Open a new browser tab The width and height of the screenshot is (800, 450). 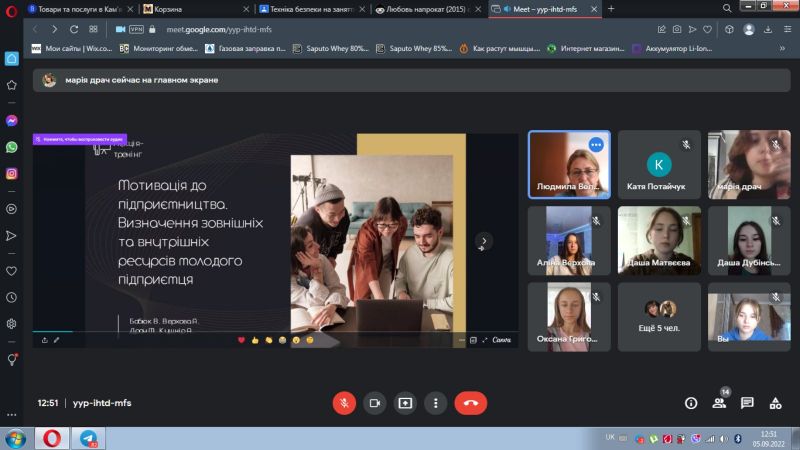pyautogui.click(x=611, y=9)
